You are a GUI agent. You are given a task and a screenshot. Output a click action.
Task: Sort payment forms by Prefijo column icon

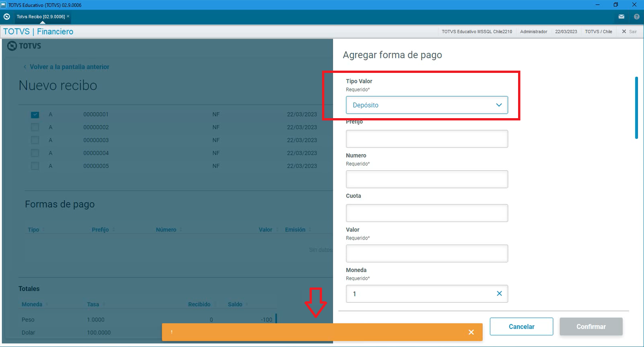[x=113, y=230]
